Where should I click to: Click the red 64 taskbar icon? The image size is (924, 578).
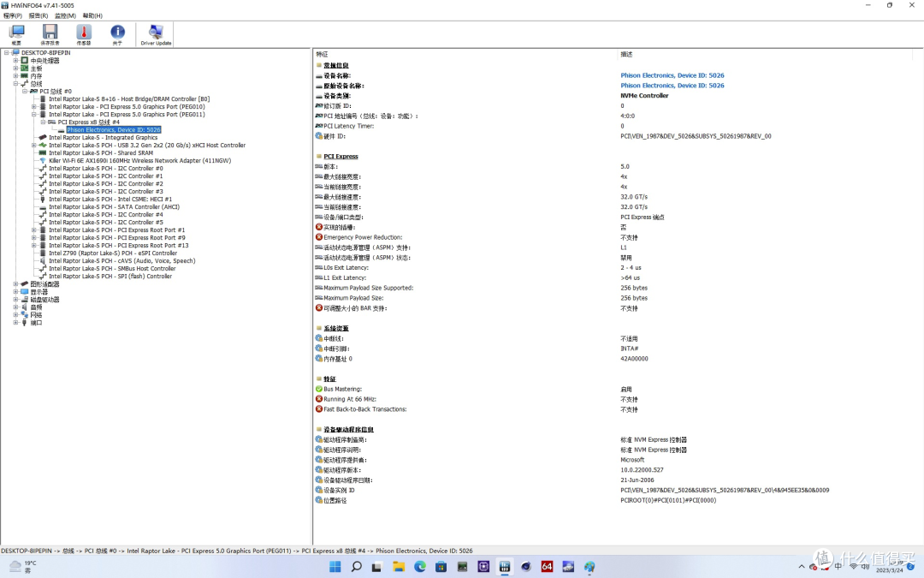point(547,567)
